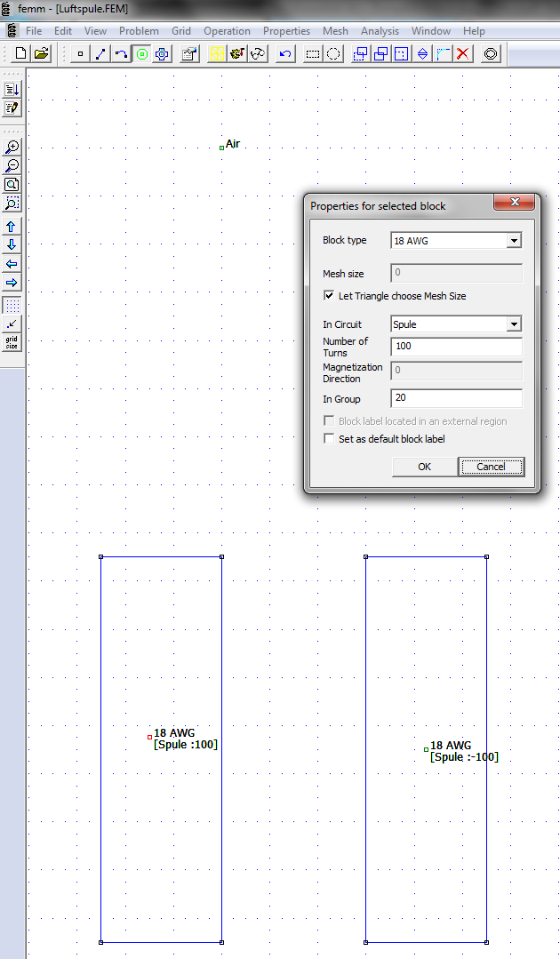Select the Air block label node
560x959 pixels.
click(222, 148)
